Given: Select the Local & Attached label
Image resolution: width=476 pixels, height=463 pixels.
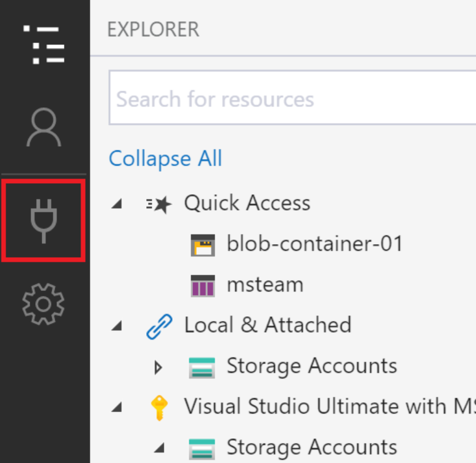Looking at the screenshot, I should (x=268, y=325).
